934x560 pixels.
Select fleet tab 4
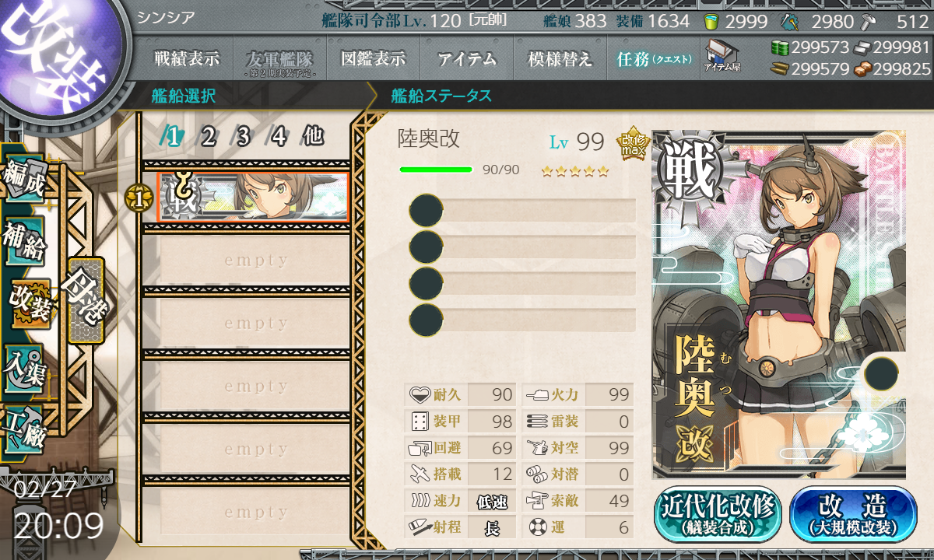[x=279, y=137]
